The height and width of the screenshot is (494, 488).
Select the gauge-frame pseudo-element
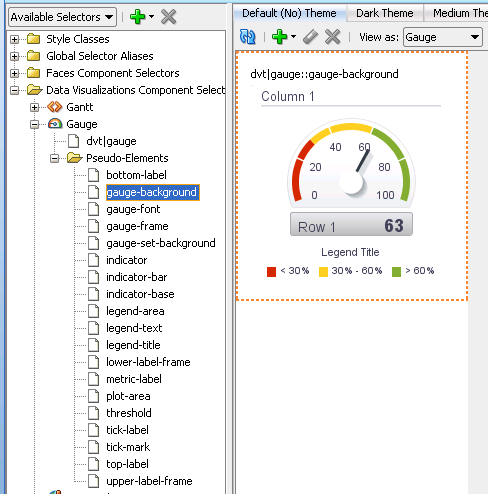(137, 226)
